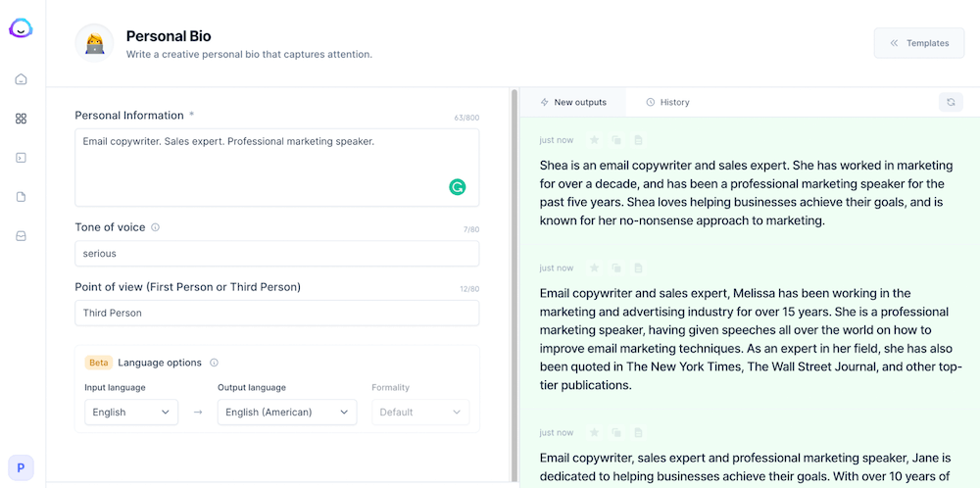
Task: Expand the Formality dropdown
Action: coord(419,413)
